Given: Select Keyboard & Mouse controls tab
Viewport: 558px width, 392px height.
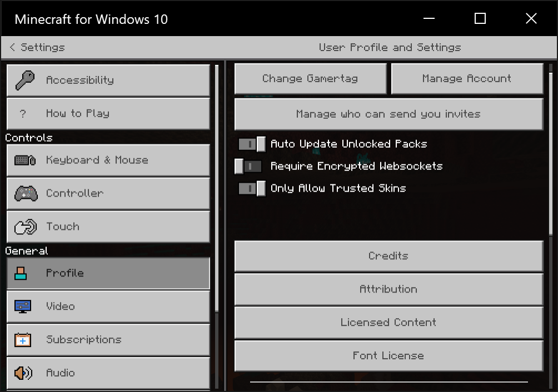Looking at the screenshot, I should coord(108,160).
